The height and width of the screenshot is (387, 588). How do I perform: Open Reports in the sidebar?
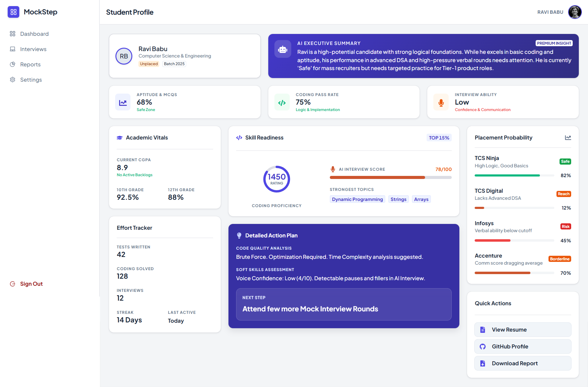(x=30, y=64)
